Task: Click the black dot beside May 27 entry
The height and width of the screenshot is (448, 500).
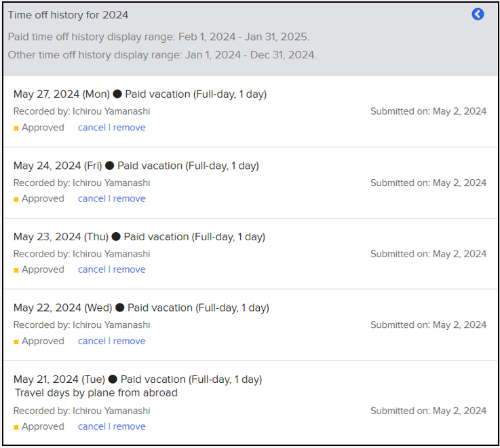Action: pos(117,94)
